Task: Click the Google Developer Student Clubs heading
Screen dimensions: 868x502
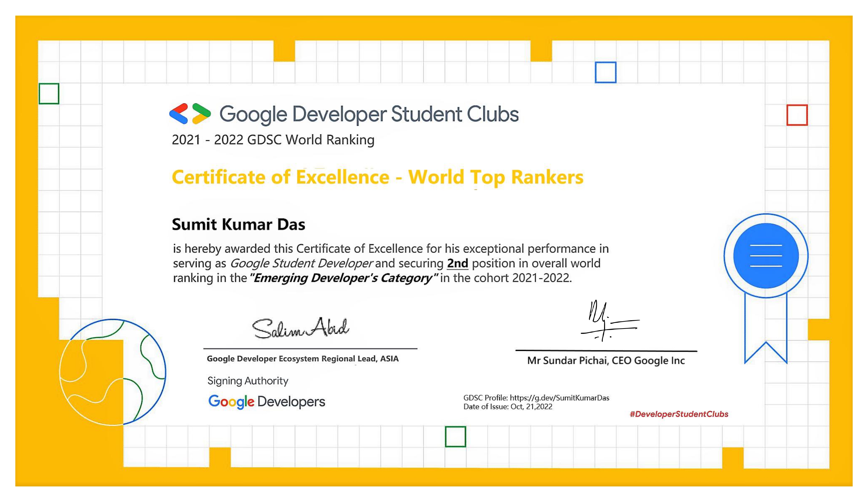Action: click(x=369, y=114)
